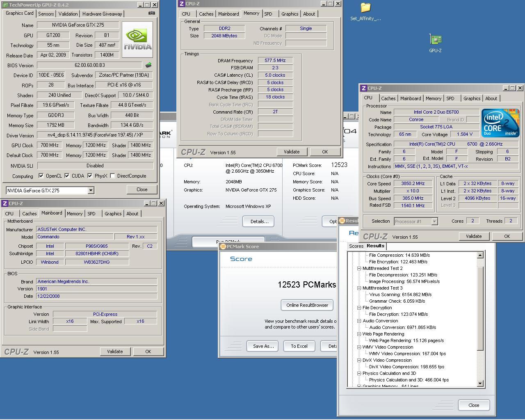This screenshot has height=420, width=525.
Task: Click the GPU-Z title bar app icon
Action: point(5,5)
